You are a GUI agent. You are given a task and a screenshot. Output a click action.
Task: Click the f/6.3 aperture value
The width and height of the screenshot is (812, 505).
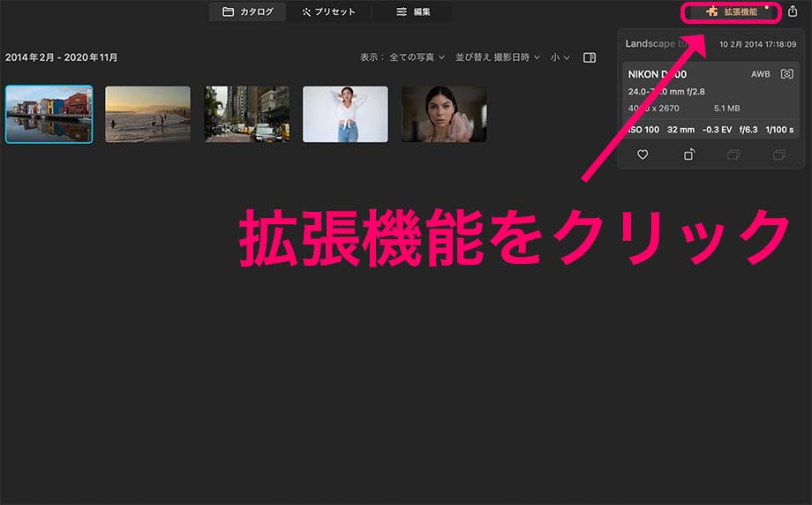[x=748, y=130]
